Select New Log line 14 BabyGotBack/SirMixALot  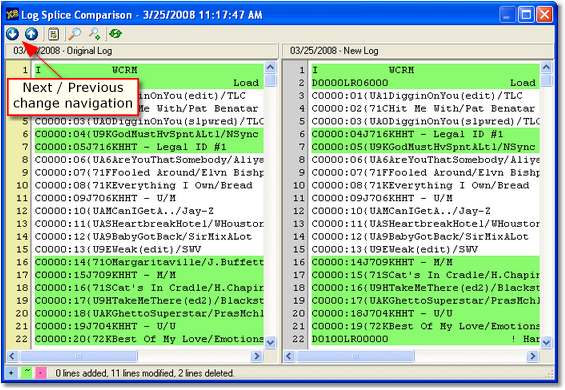426,236
